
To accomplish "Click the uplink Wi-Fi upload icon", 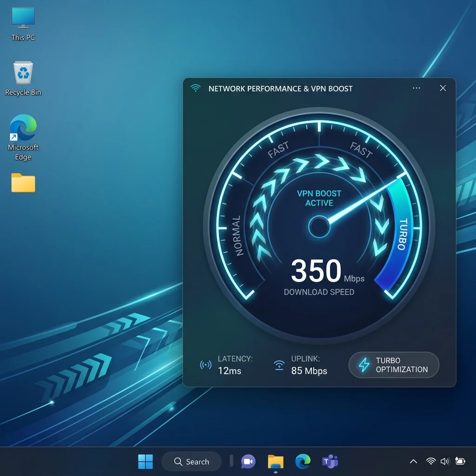I will tap(279, 365).
